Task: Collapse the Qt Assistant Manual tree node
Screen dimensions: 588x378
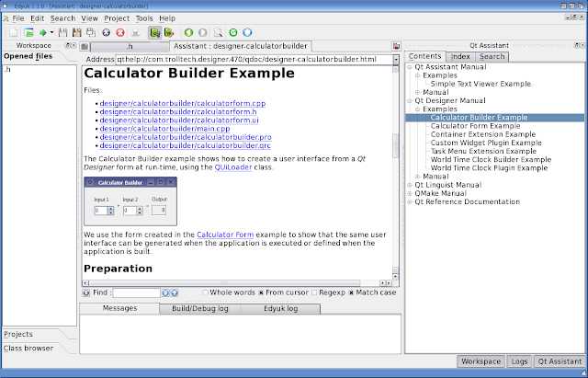Action: [x=410, y=67]
